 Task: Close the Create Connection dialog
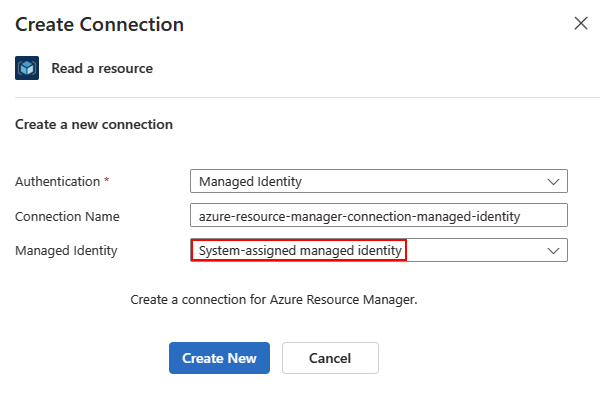coord(580,23)
